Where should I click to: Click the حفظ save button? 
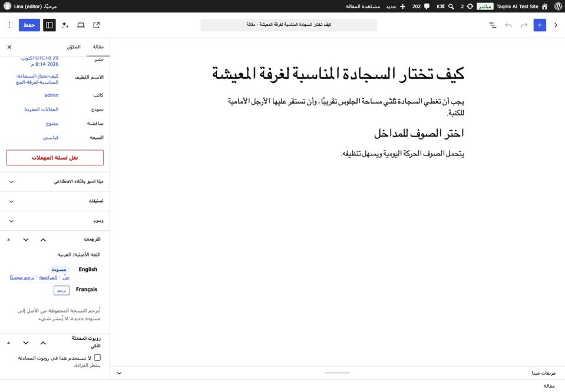[x=29, y=25]
